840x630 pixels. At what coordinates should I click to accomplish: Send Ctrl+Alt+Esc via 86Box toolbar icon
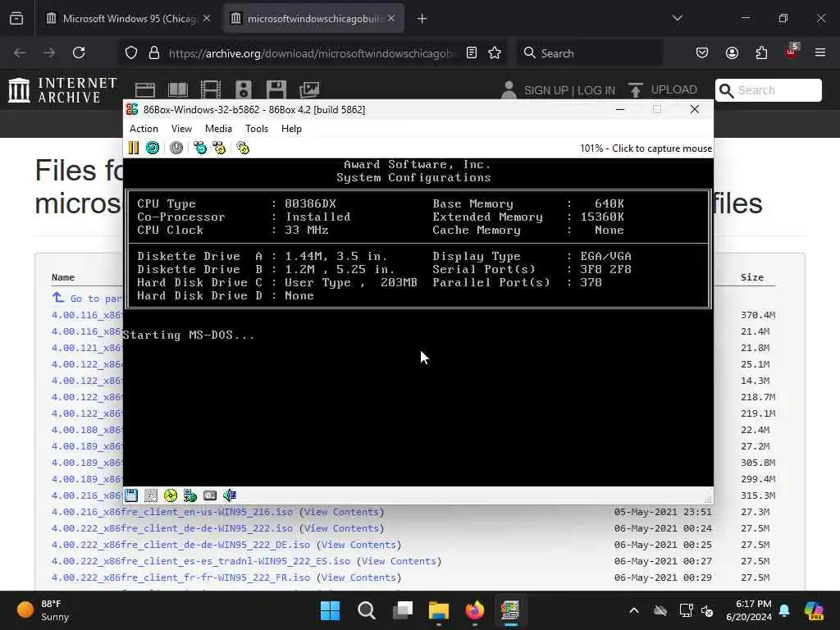tap(219, 148)
